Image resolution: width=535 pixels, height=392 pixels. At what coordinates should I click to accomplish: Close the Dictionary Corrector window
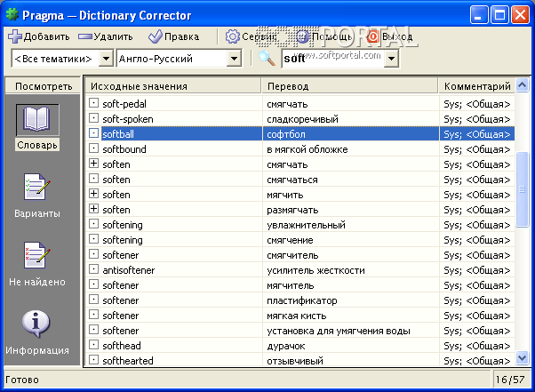pyautogui.click(x=520, y=15)
